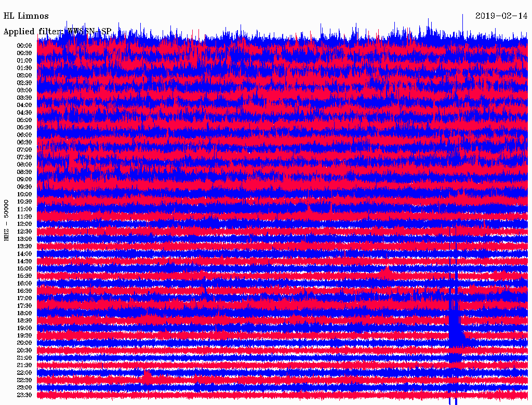This screenshot has height=405, width=532.
Task: Select the 07:00 time row label
Action: coord(24,150)
